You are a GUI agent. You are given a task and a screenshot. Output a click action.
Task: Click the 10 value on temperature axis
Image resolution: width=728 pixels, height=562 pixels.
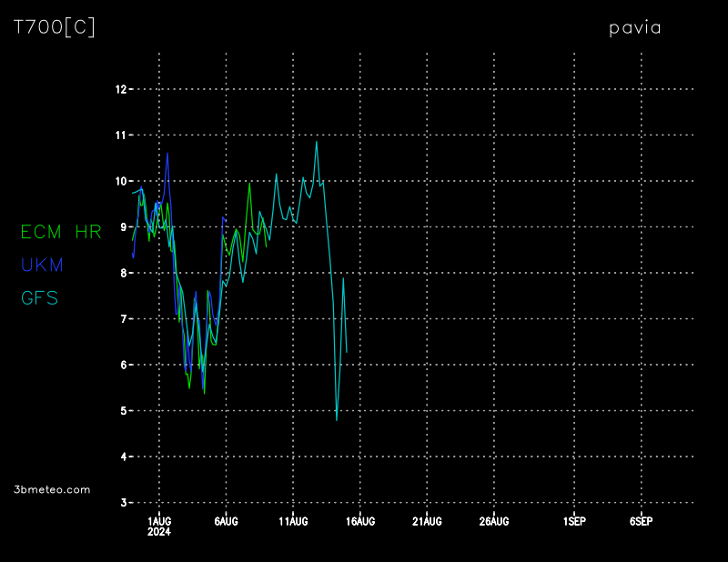click(x=120, y=181)
